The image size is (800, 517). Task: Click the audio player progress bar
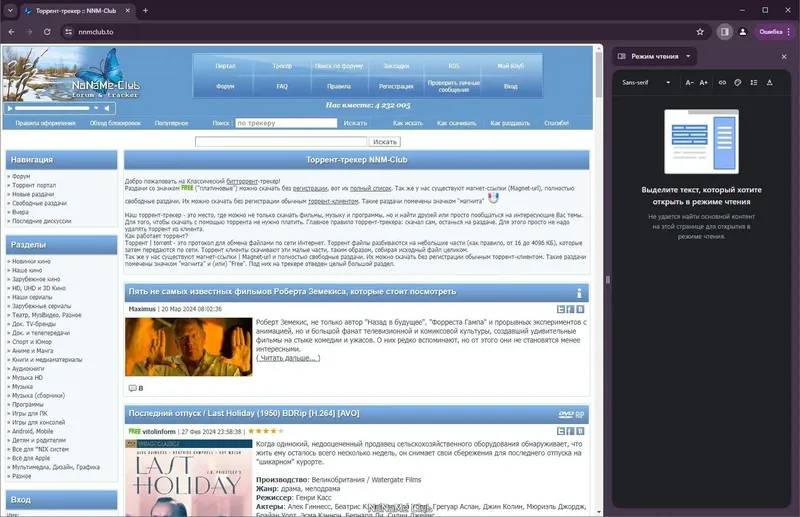tap(52, 108)
